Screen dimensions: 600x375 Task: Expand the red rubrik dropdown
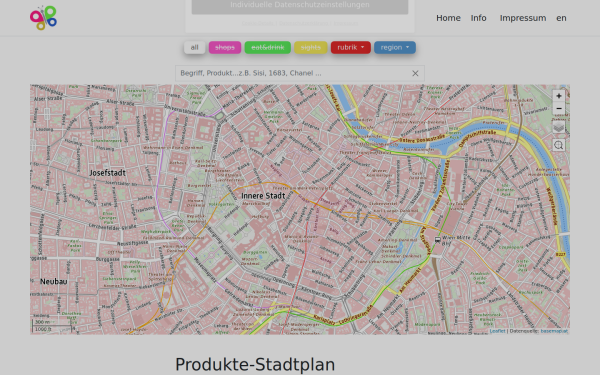tap(351, 47)
